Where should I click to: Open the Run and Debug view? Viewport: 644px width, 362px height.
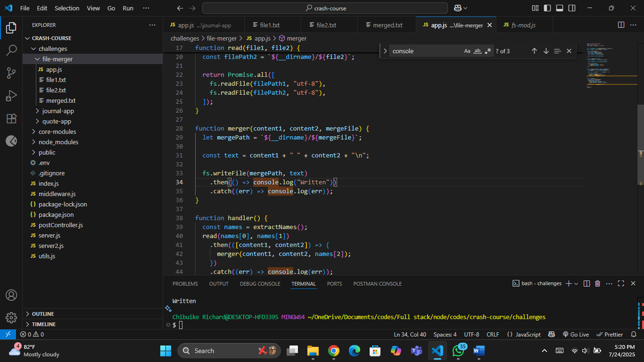point(11,96)
